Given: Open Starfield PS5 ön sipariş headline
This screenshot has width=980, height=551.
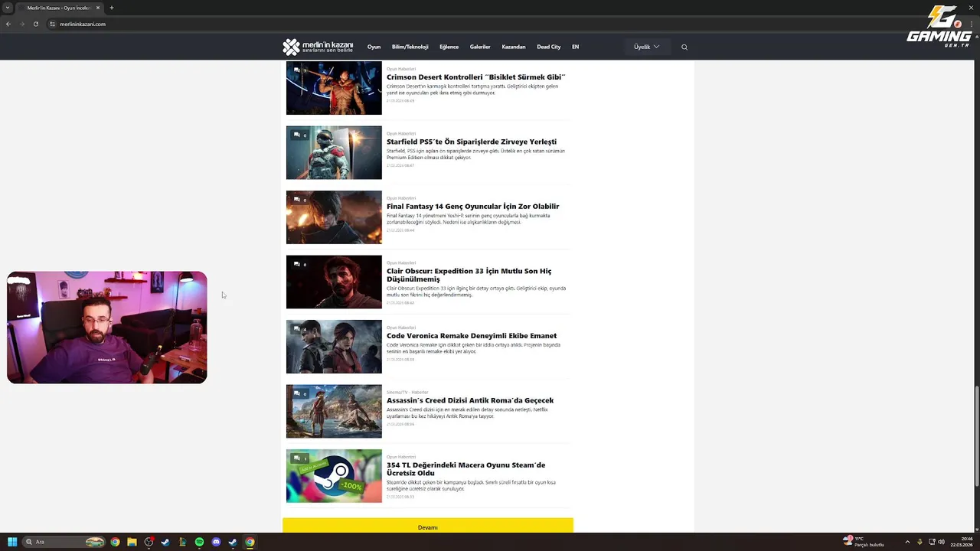Looking at the screenshot, I should click(472, 142).
